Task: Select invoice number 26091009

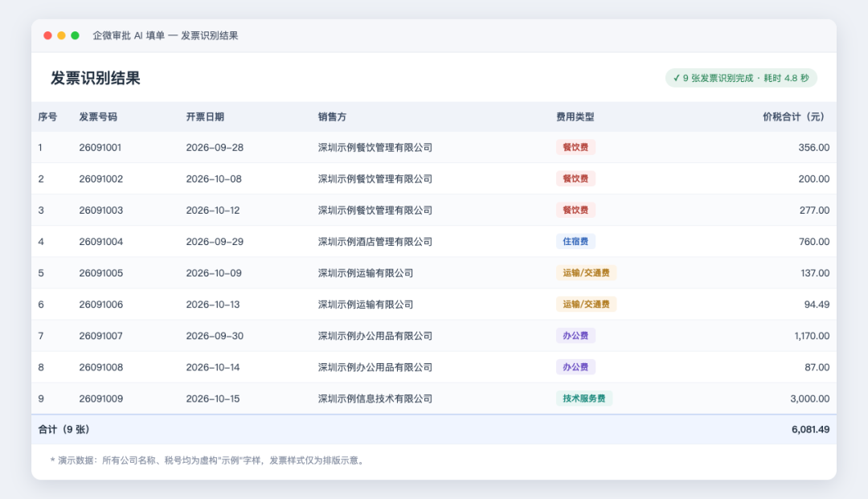Action: 100,399
